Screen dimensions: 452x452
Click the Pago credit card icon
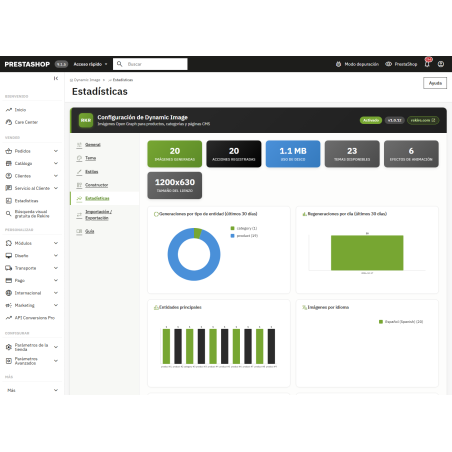pyautogui.click(x=9, y=280)
